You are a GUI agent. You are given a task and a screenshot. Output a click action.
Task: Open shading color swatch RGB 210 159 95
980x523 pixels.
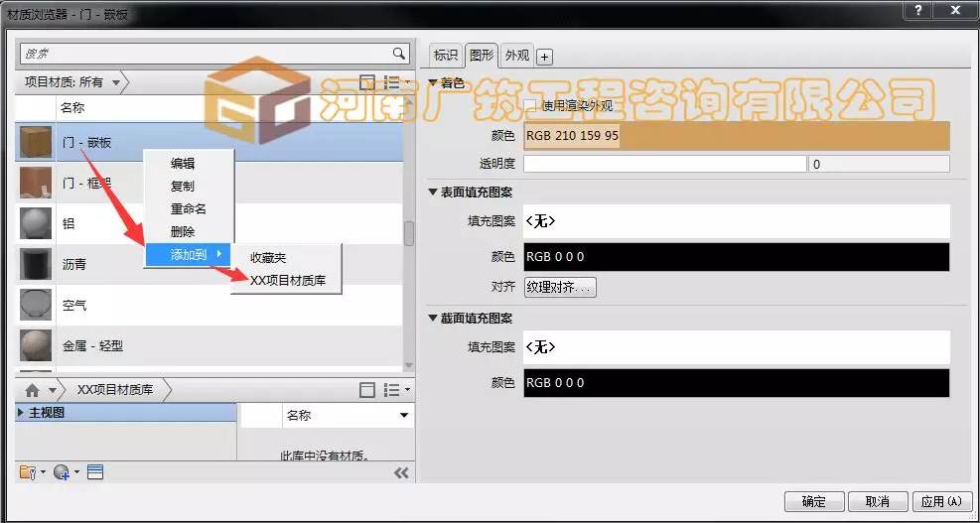[737, 136]
